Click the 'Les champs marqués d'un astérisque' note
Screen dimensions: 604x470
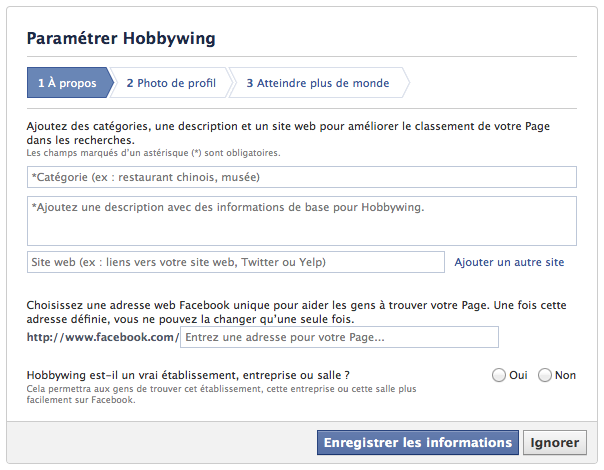[x=153, y=153]
